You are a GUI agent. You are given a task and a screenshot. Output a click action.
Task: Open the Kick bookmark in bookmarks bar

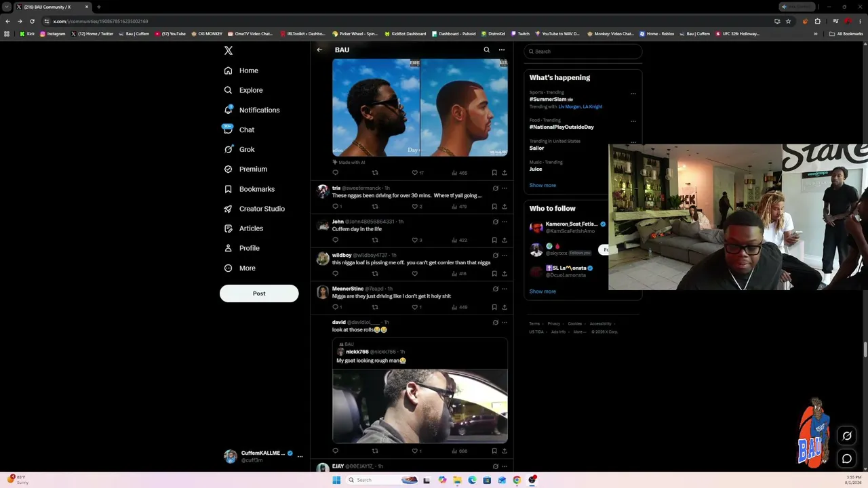[x=27, y=34]
